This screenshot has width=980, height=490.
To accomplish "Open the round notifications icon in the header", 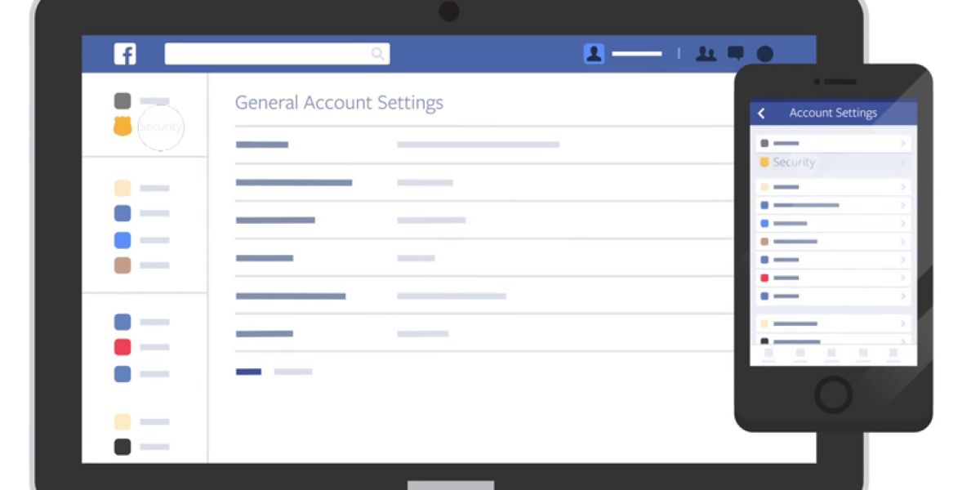I will [x=765, y=54].
